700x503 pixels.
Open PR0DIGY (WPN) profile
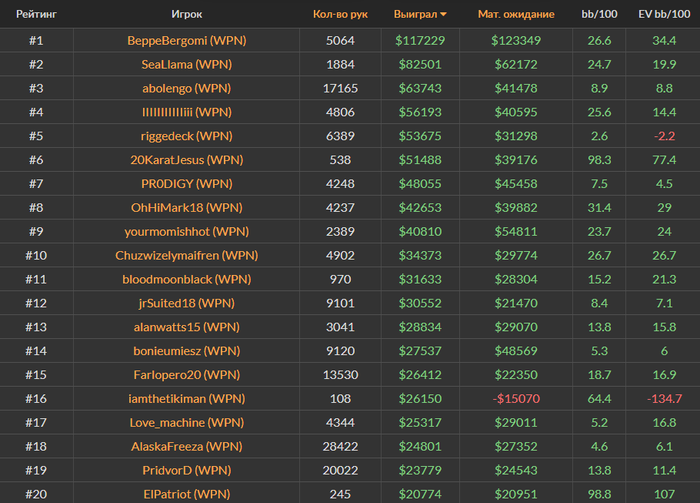click(x=187, y=184)
